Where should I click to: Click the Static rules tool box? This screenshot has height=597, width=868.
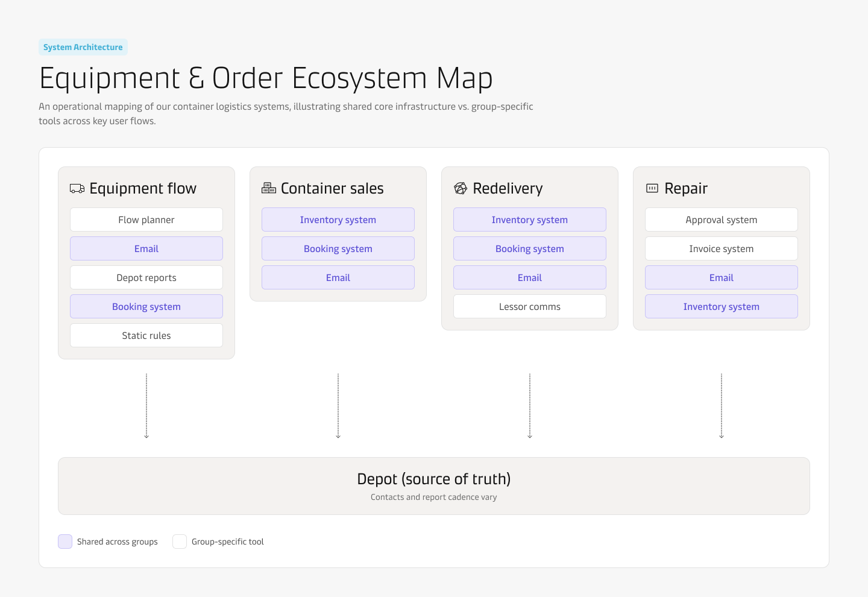click(x=146, y=335)
